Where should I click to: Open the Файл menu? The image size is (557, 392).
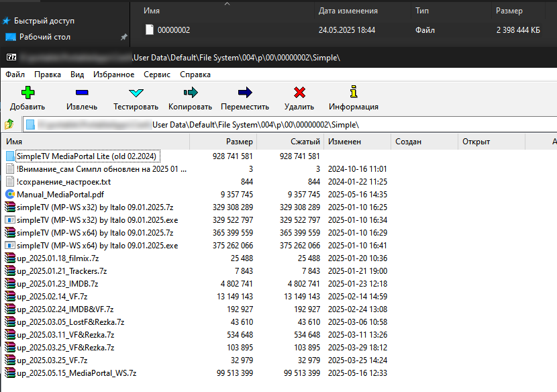pos(15,75)
